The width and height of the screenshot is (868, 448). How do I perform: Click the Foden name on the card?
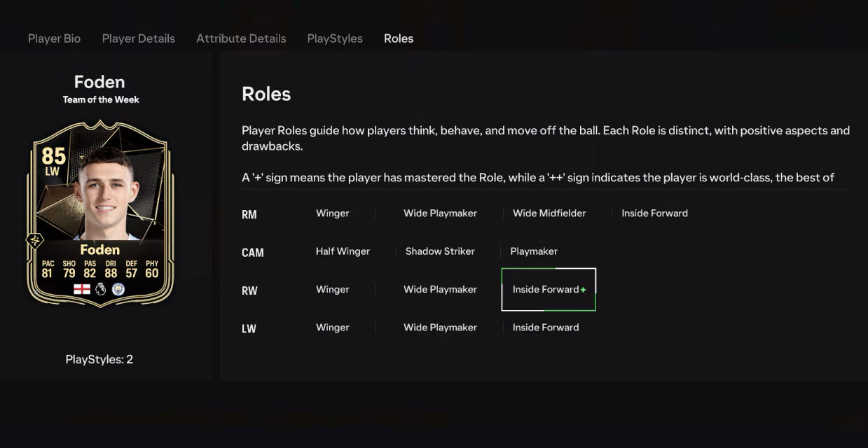[99, 250]
